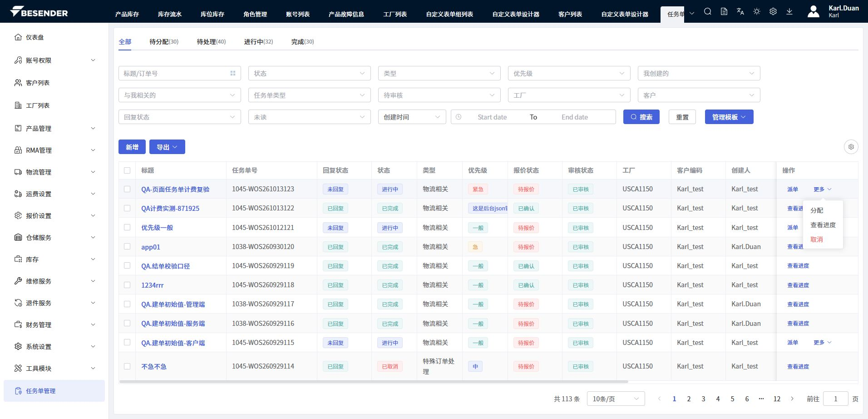Check the row 不急不急
Image resolution: width=868 pixels, height=419 pixels.
click(127, 366)
